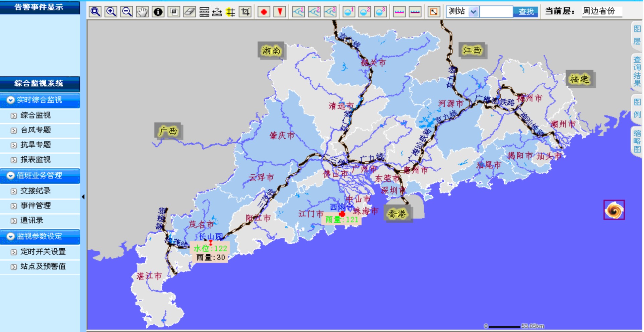644x332 pixels.
Task: Click the stacked rulers list icon
Action: tap(204, 12)
